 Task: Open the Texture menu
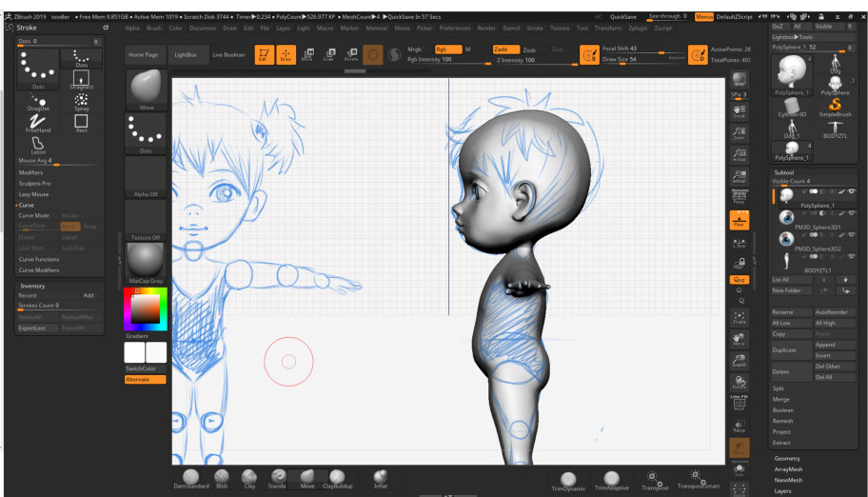[x=560, y=29]
